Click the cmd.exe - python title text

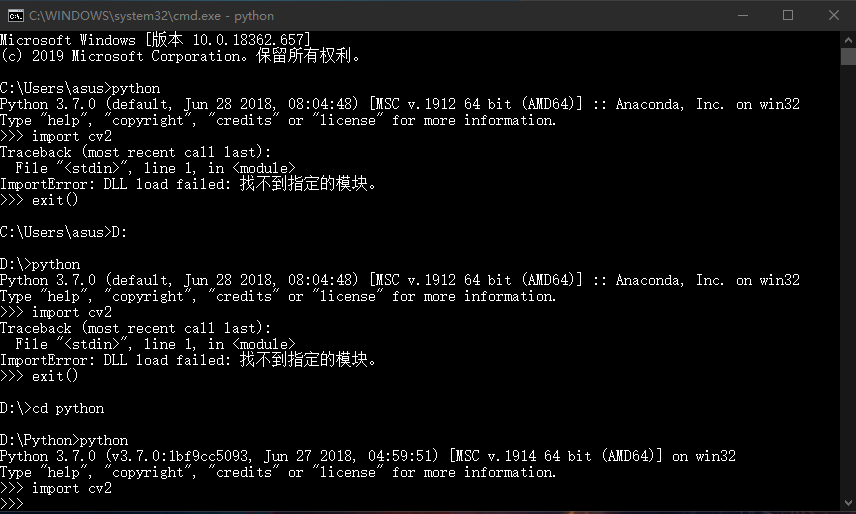tap(151, 16)
